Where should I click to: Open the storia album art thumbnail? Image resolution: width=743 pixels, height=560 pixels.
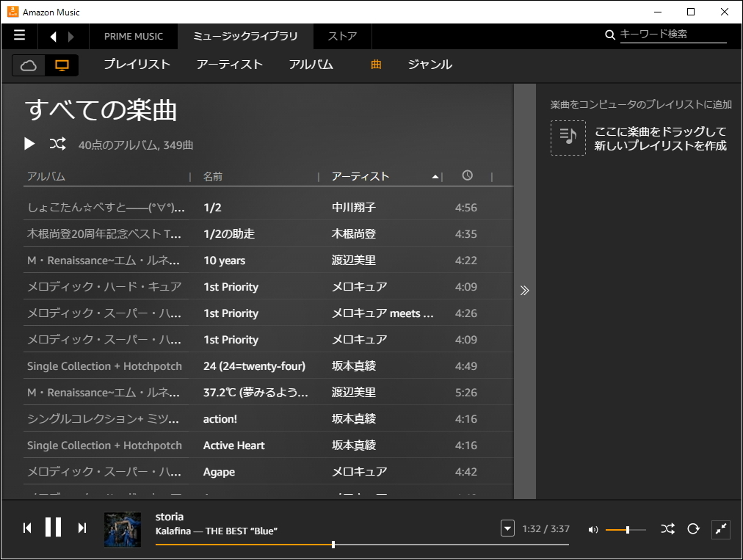point(123,530)
